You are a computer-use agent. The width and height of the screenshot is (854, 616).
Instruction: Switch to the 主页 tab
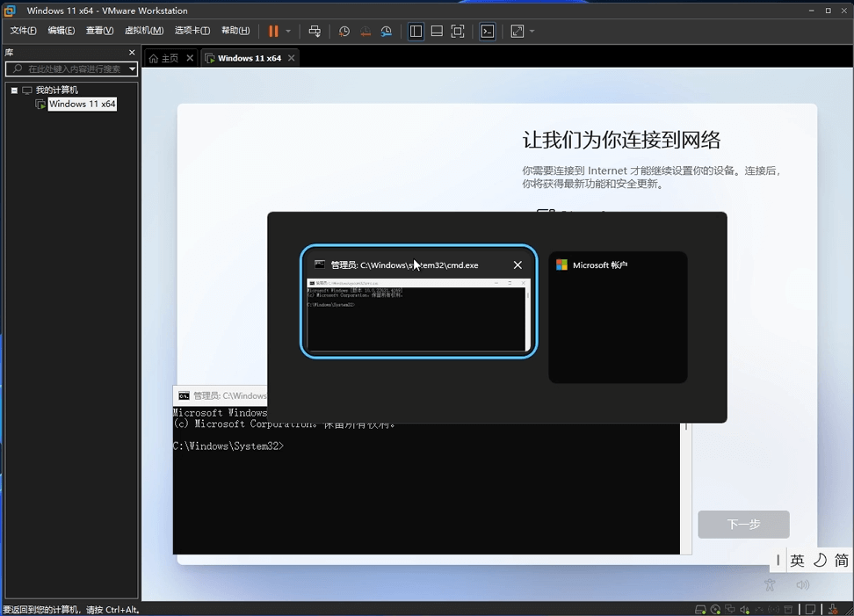tap(164, 58)
